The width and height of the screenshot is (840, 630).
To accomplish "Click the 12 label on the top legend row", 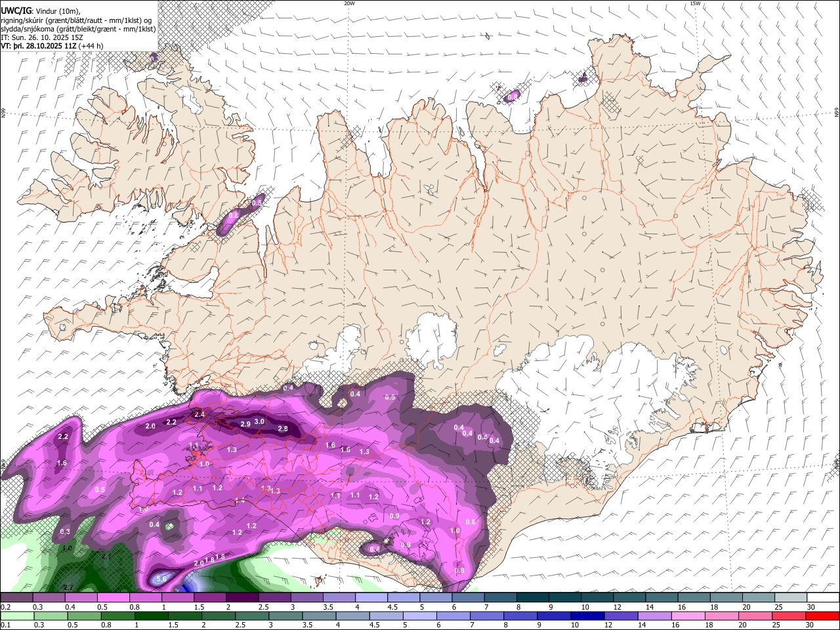I will pos(618,607).
